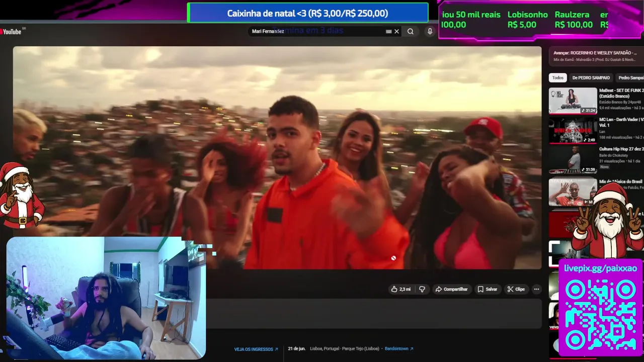Share the video via Compartilhar
This screenshot has height=362, width=644.
tap(452, 289)
